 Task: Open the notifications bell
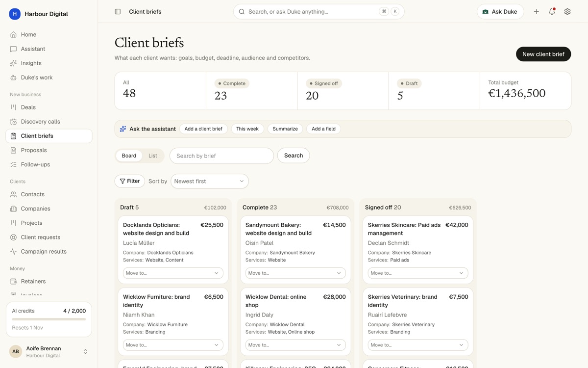[x=552, y=11]
